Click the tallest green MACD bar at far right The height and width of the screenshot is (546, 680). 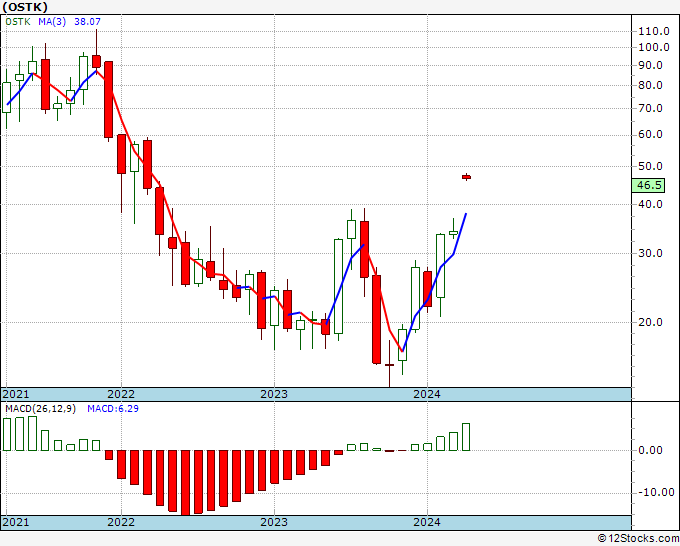(466, 437)
